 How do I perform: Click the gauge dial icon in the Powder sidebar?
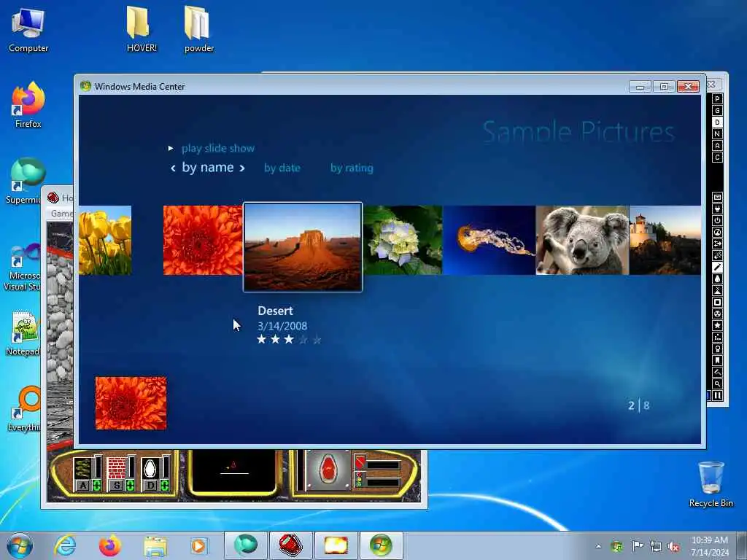pos(717,232)
